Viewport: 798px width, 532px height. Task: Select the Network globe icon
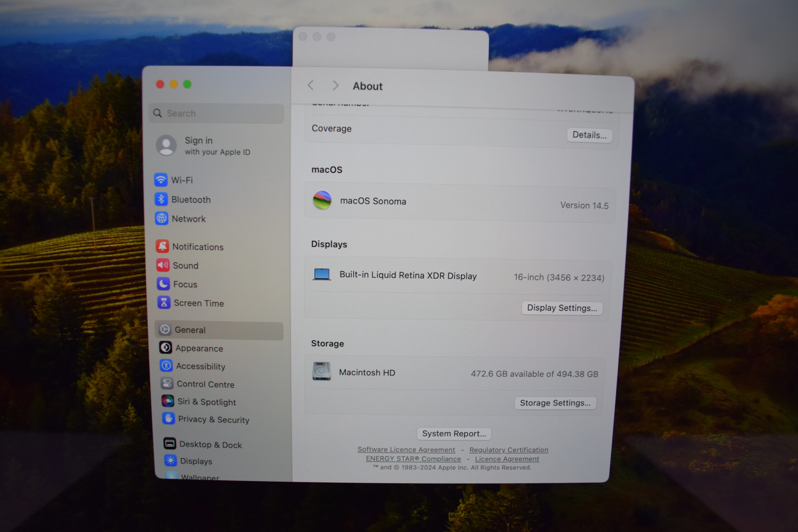point(162,218)
